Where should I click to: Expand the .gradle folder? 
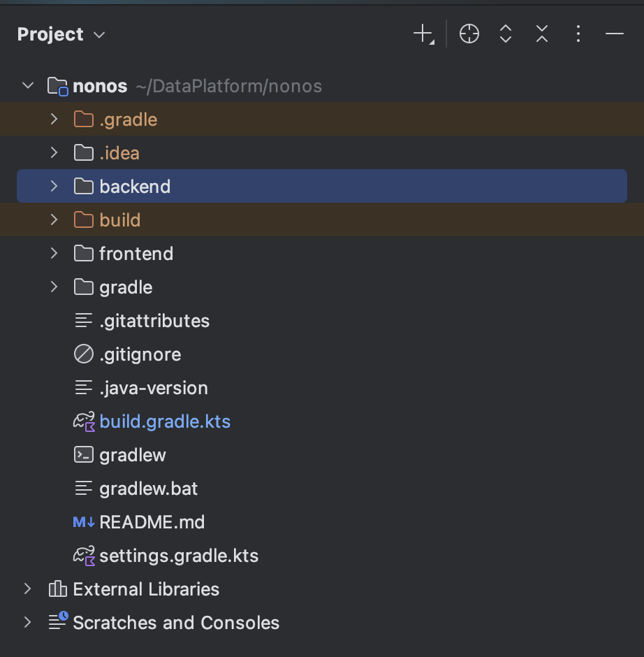54,120
